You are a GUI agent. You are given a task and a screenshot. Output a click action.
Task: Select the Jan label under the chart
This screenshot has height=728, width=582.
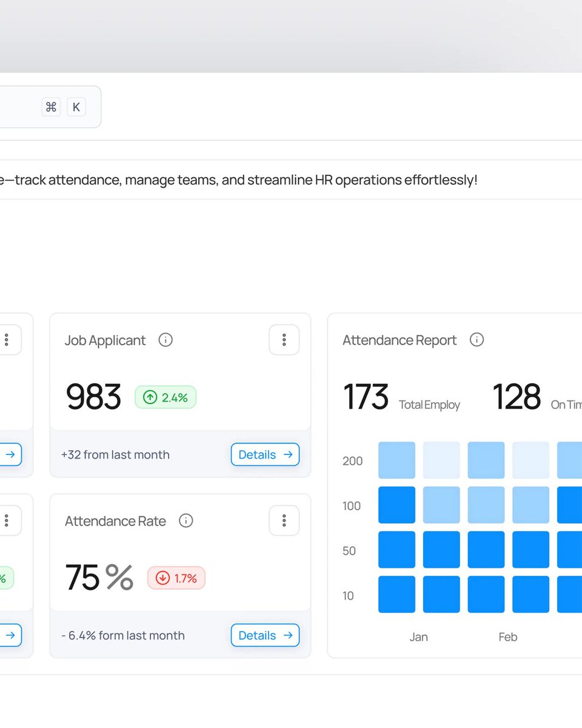click(x=418, y=637)
